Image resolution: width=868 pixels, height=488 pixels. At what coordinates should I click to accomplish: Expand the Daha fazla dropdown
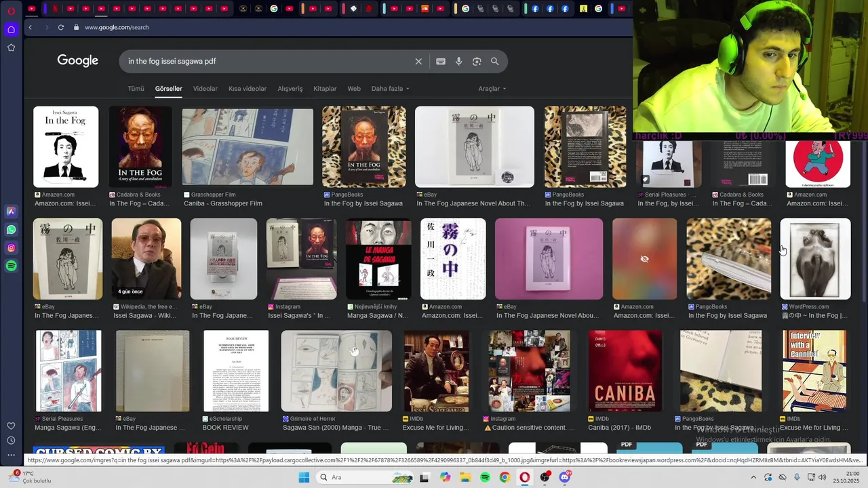(391, 89)
